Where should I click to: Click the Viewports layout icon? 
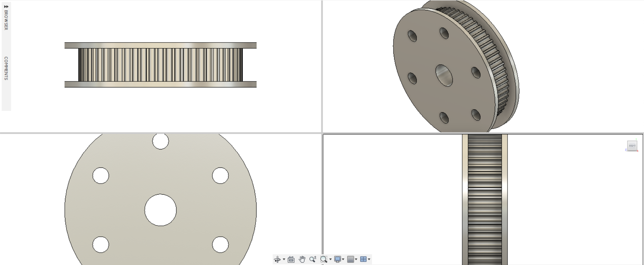363,259
